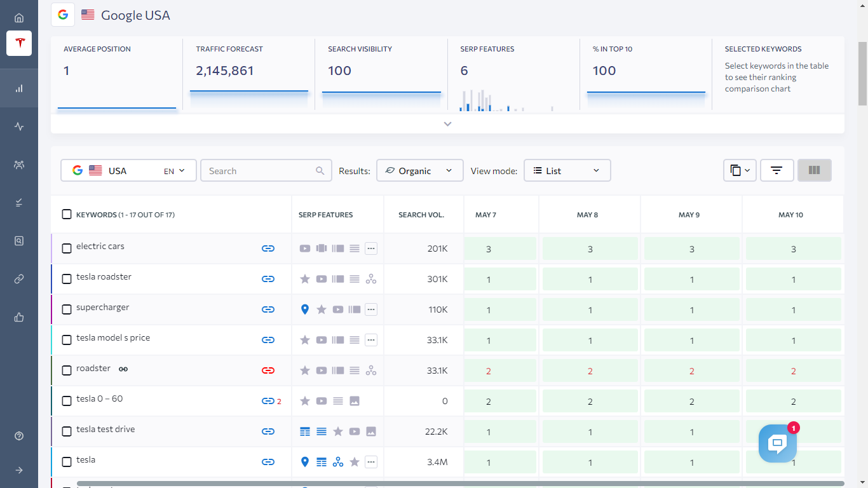Click the thumbs-up icon in sidebar
This screenshot has width=868, height=488.
point(19,317)
